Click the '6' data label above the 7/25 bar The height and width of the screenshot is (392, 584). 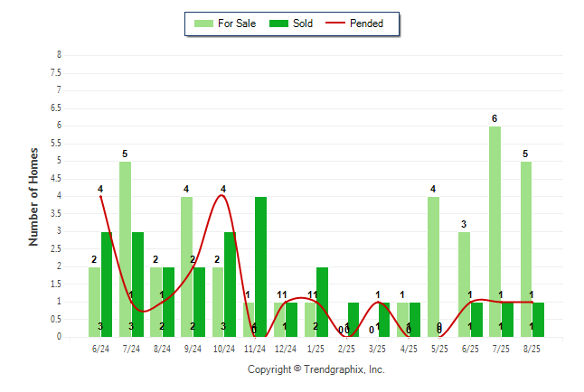pyautogui.click(x=495, y=118)
